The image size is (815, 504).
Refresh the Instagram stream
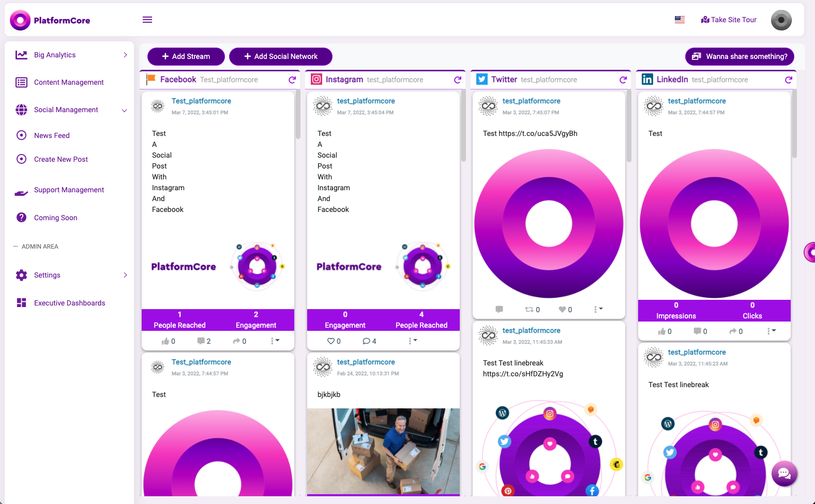458,80
